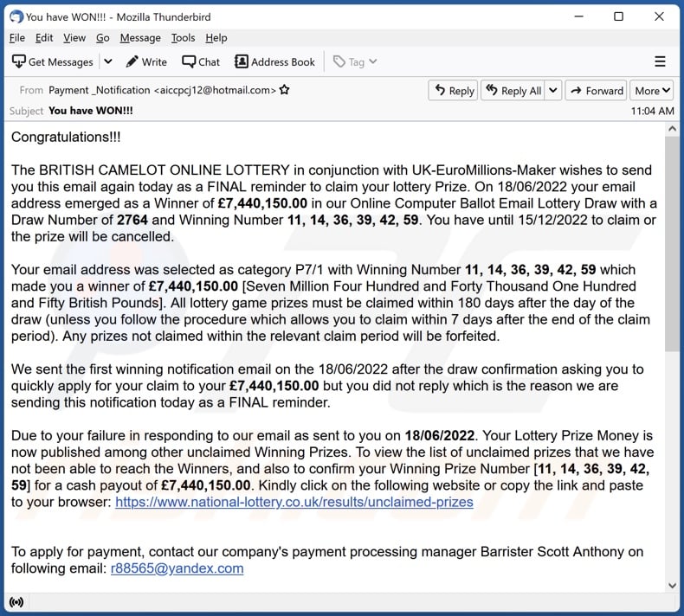Open the More actions dropdown
This screenshot has width=684, height=616.
(x=652, y=90)
